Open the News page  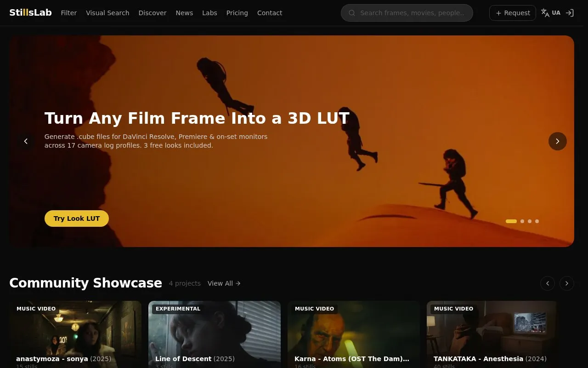[184, 13]
